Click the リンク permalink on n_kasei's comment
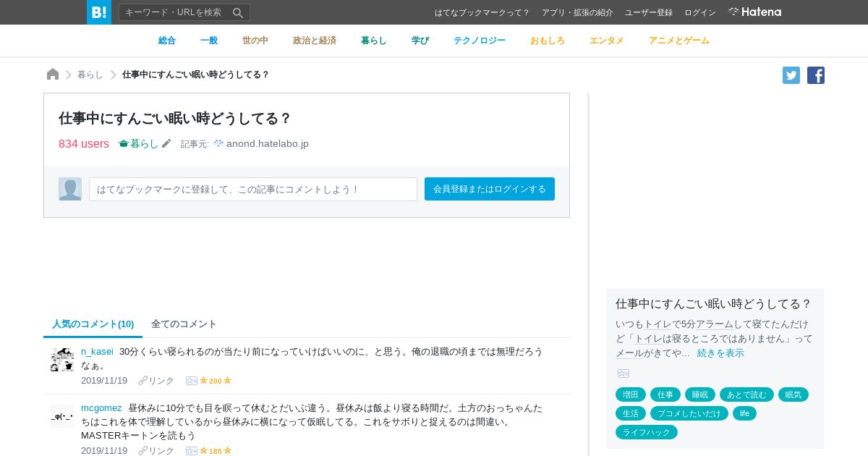Viewport: 868px width, 456px height. point(161,381)
